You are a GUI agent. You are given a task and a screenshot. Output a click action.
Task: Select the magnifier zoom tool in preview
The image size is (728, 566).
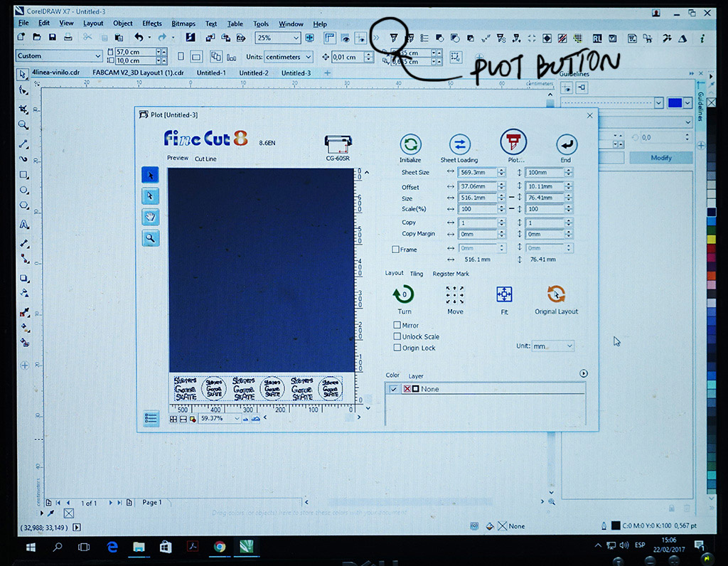(x=151, y=238)
